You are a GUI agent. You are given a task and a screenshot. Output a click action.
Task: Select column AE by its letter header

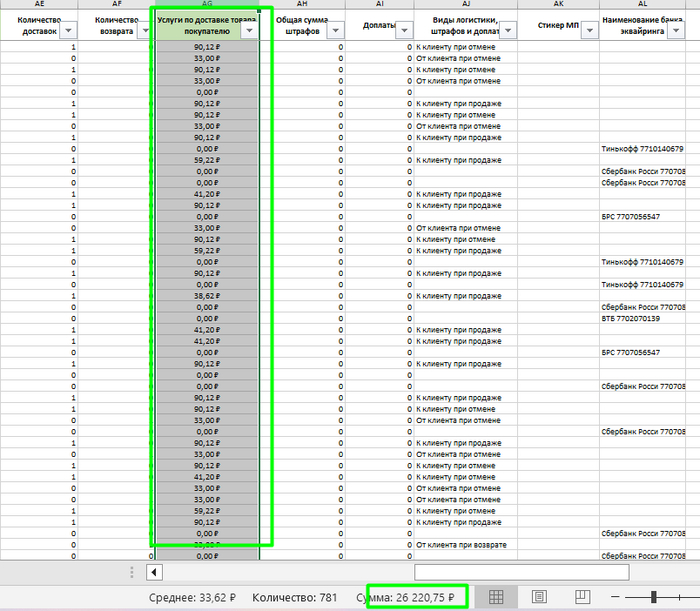pyautogui.click(x=39, y=5)
